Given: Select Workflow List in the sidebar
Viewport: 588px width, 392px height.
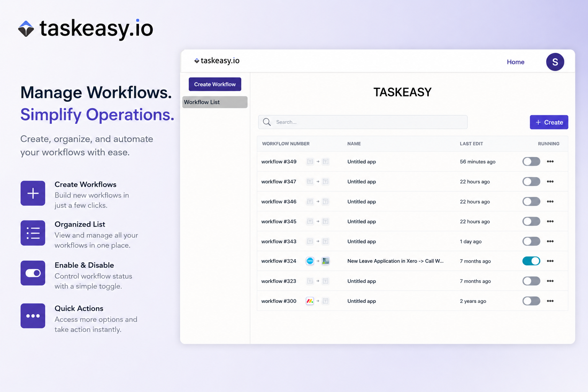Looking at the screenshot, I should (x=215, y=102).
